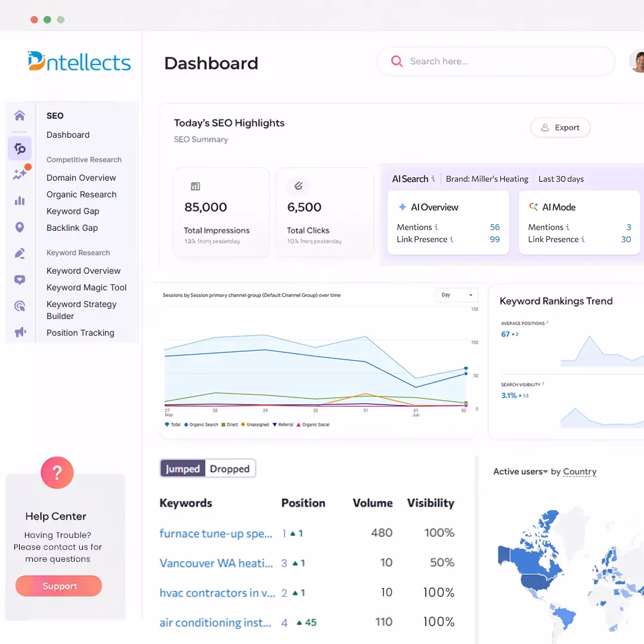
Task: Select the location pin icon in the sidebar
Action: click(20, 227)
